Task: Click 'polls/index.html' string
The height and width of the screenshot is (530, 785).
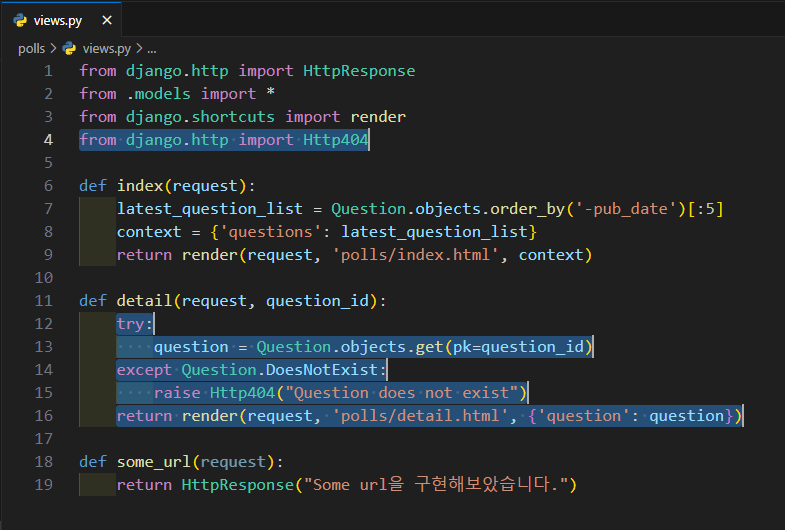Action: coord(415,255)
